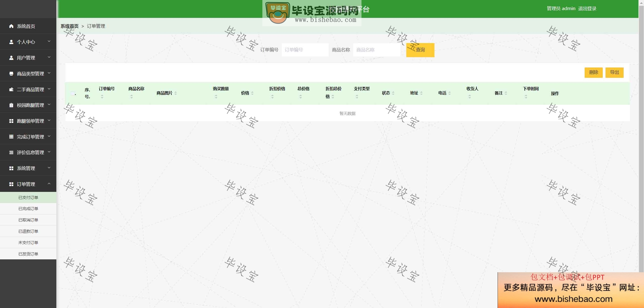Open the 已完成订单 submenu item
The height and width of the screenshot is (308, 644).
point(28,209)
